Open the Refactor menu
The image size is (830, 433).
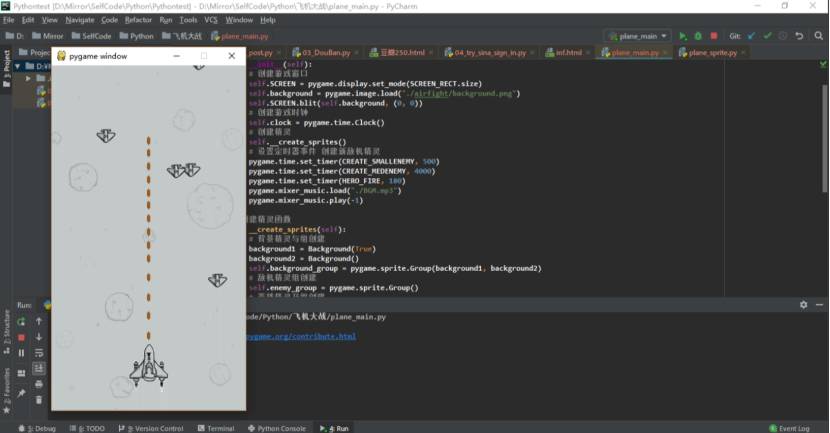[138, 20]
